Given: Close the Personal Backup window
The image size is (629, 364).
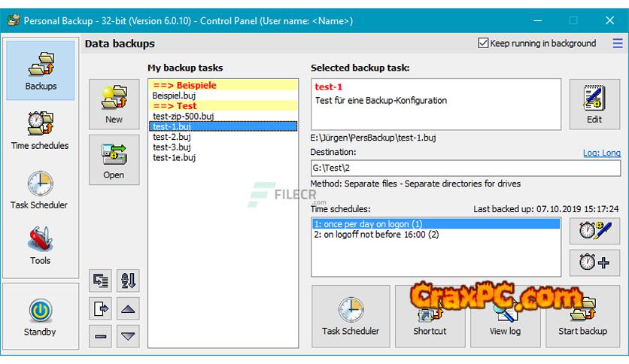Looking at the screenshot, I should point(609,20).
